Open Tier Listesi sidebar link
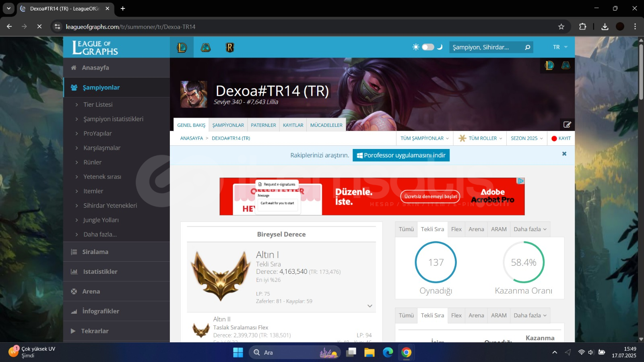 point(98,105)
